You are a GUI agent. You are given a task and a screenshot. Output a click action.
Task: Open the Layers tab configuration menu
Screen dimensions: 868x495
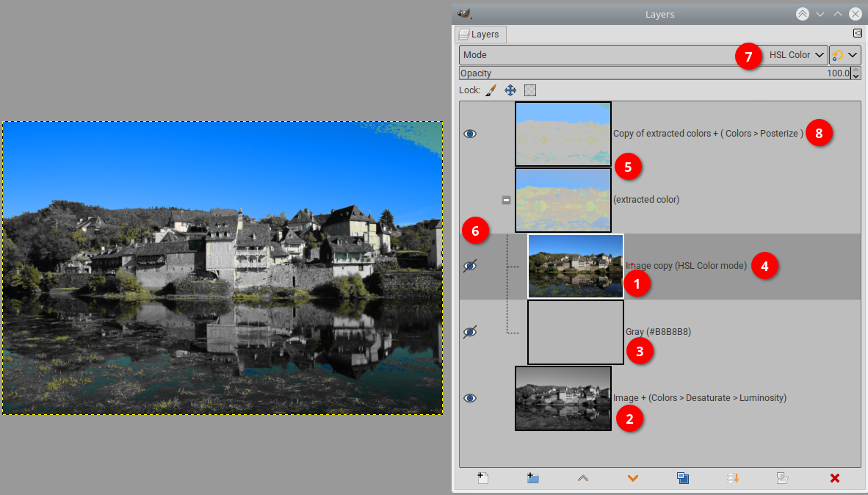857,34
